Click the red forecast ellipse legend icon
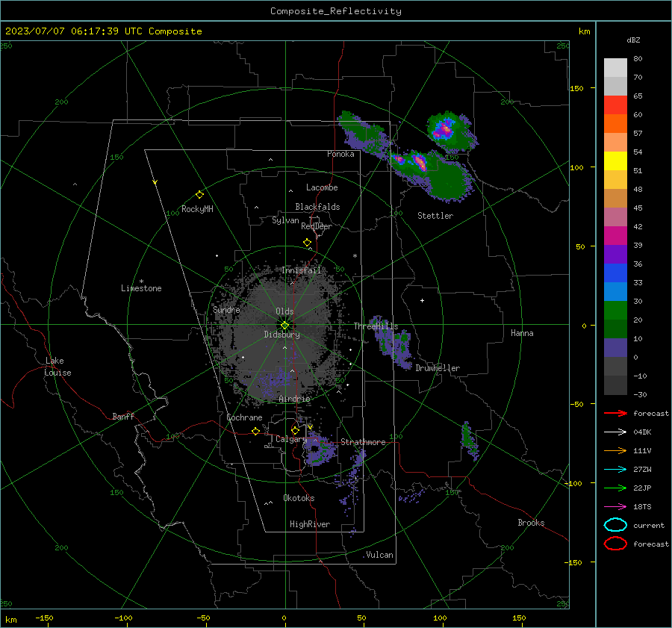Image resolution: width=672 pixels, height=628 pixels. pos(615,544)
